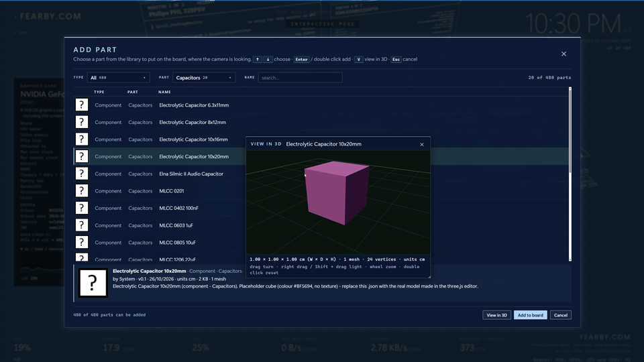The width and height of the screenshot is (644, 362).
Task: Select row MLCC 1206 22uF
Action: pyautogui.click(x=160, y=257)
